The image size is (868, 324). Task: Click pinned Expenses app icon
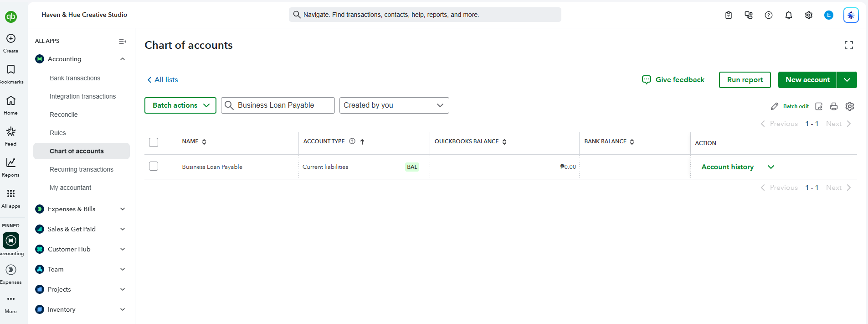pos(11,270)
